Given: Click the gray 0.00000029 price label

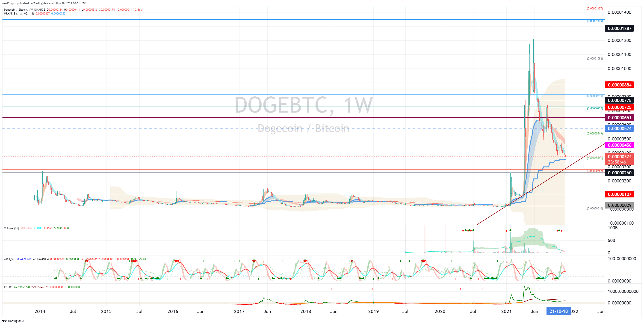Looking at the screenshot, I should 619,205.
